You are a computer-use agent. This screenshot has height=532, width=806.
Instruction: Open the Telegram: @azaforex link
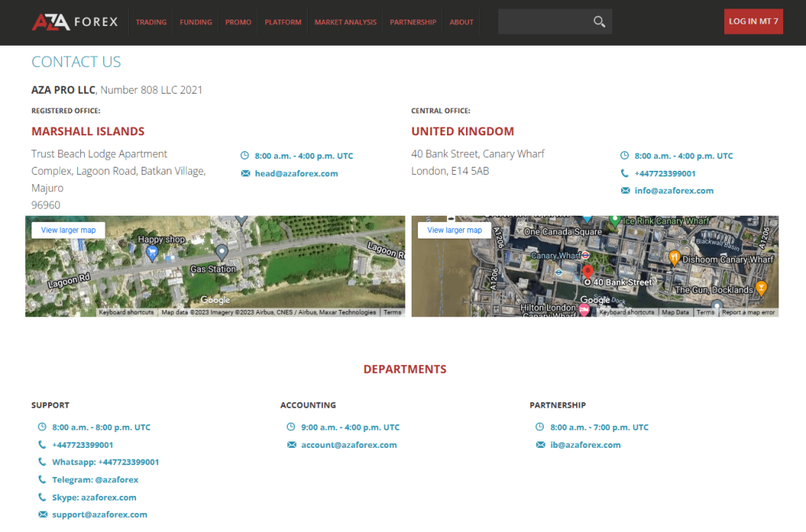tap(95, 479)
